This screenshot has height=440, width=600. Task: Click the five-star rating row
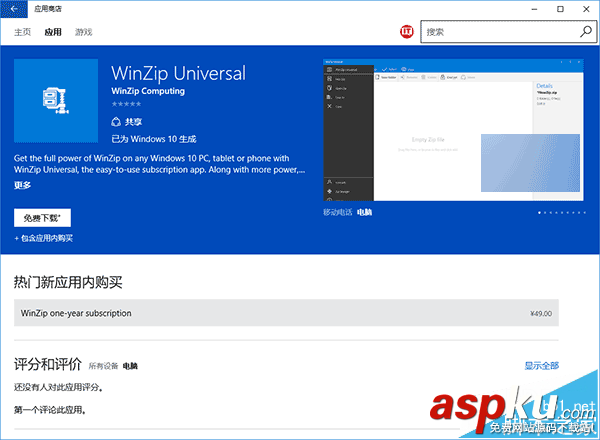pos(126,104)
